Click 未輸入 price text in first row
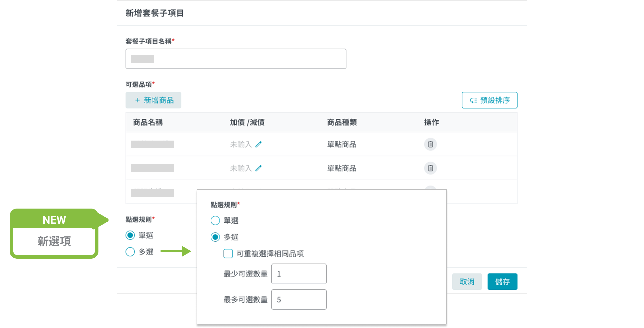The width and height of the screenshot is (644, 328). [x=241, y=144]
